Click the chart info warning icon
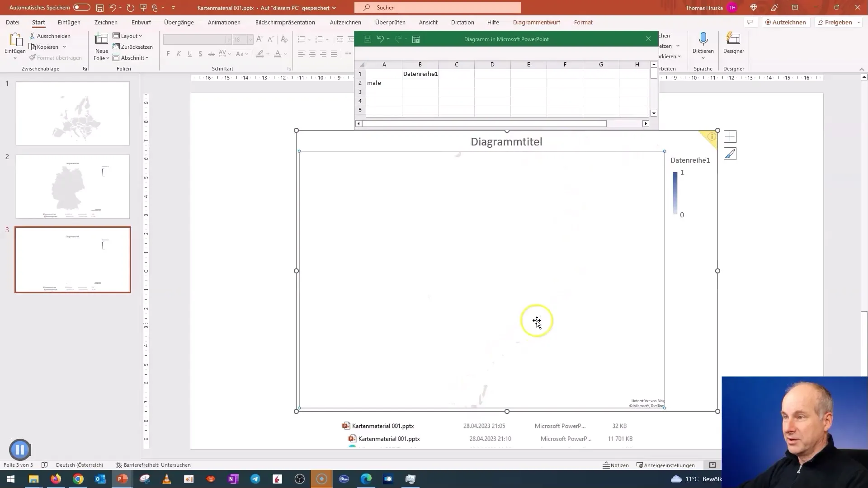Viewport: 868px width, 488px height. pyautogui.click(x=711, y=136)
